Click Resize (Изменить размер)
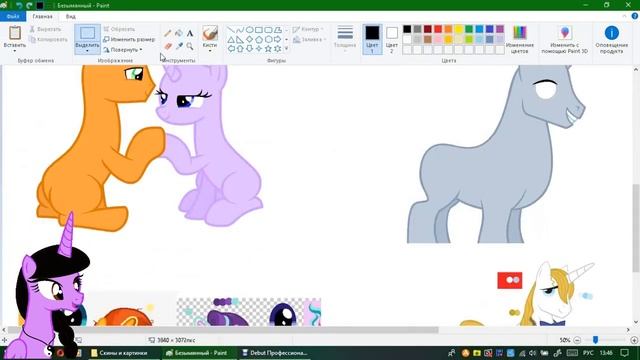Screen dimensions: 640x360 (x=129, y=40)
